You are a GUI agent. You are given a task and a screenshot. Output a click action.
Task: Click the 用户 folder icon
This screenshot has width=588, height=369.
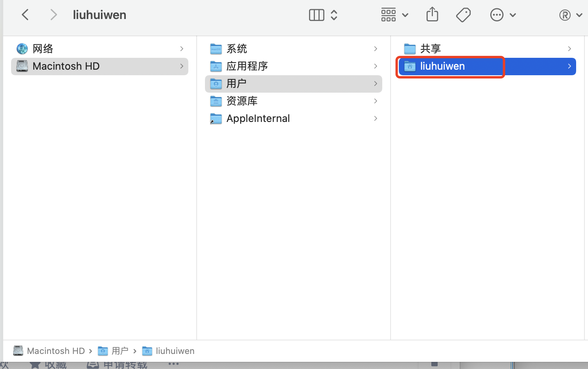coord(216,84)
